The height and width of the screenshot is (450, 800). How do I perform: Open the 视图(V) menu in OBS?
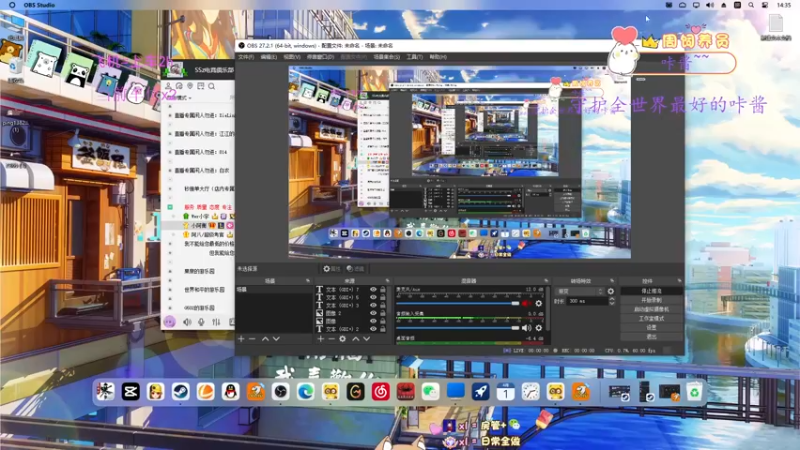coord(291,57)
